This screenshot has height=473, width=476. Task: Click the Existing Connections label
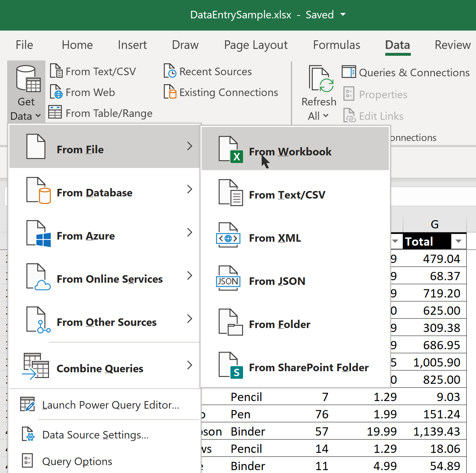click(229, 92)
